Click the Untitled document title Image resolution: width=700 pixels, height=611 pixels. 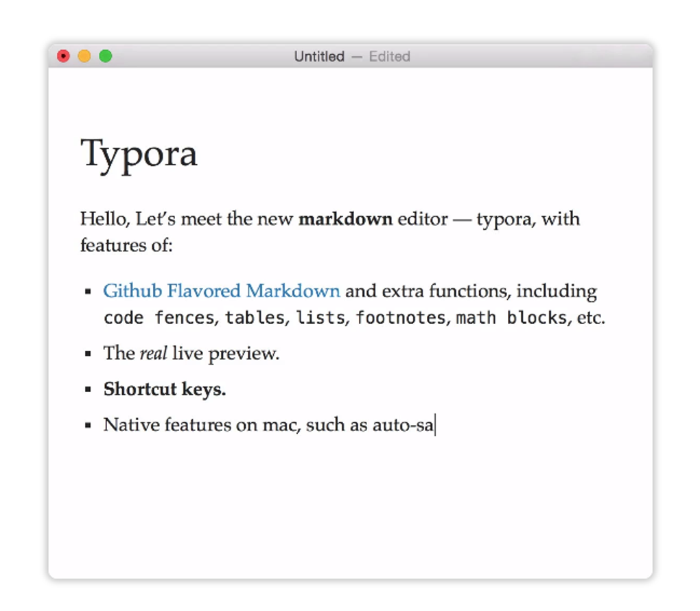tap(319, 56)
